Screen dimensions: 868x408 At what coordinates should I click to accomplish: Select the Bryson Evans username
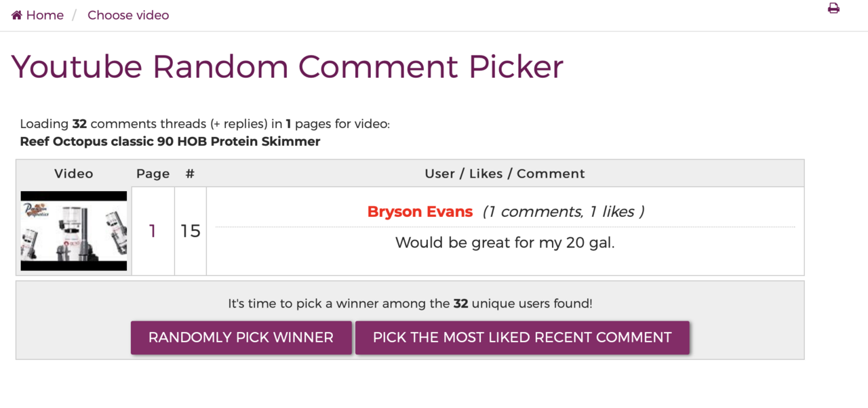click(420, 211)
